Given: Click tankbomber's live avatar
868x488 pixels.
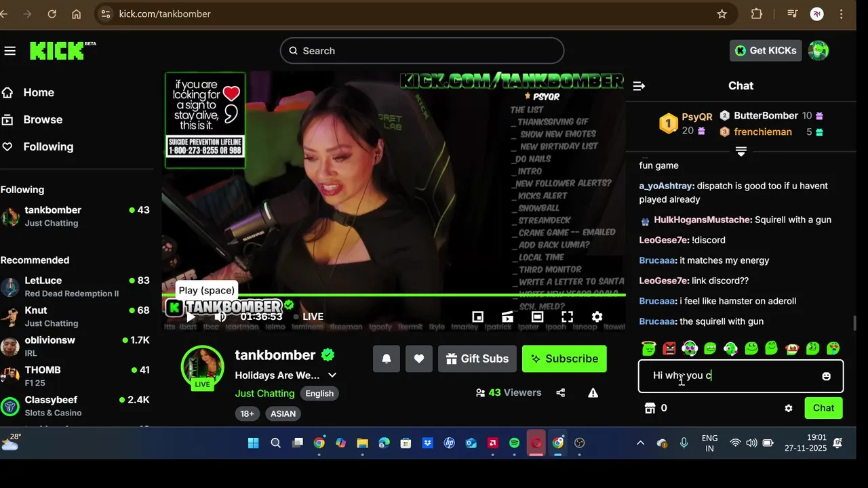Looking at the screenshot, I should pos(202,367).
